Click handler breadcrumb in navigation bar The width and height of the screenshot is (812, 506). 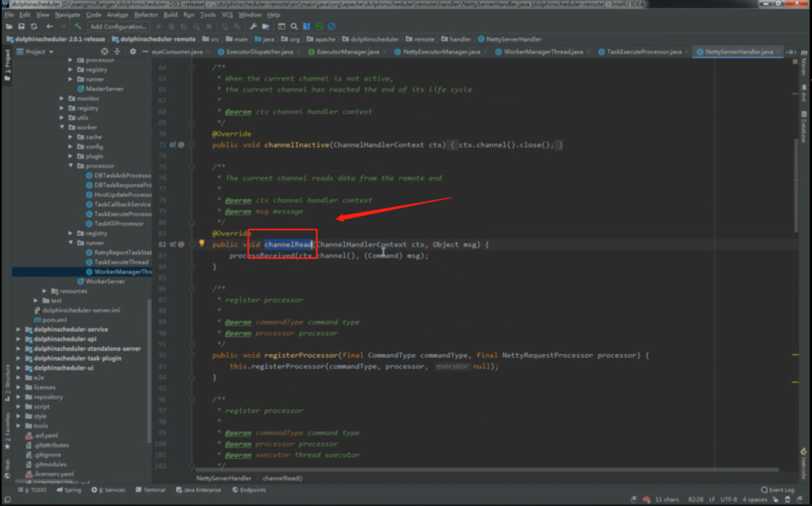(456, 39)
